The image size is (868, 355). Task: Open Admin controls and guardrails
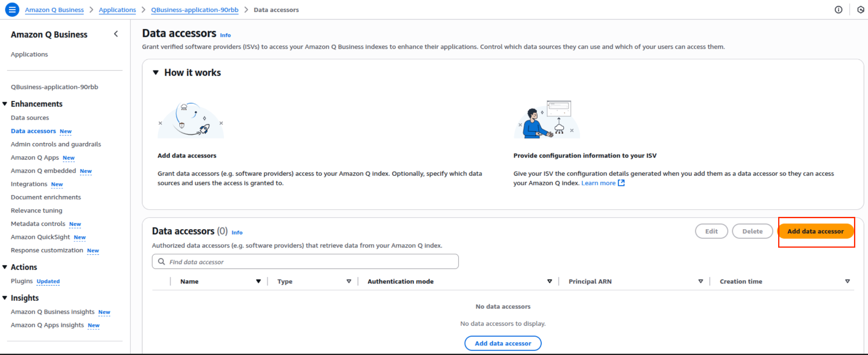[56, 144]
